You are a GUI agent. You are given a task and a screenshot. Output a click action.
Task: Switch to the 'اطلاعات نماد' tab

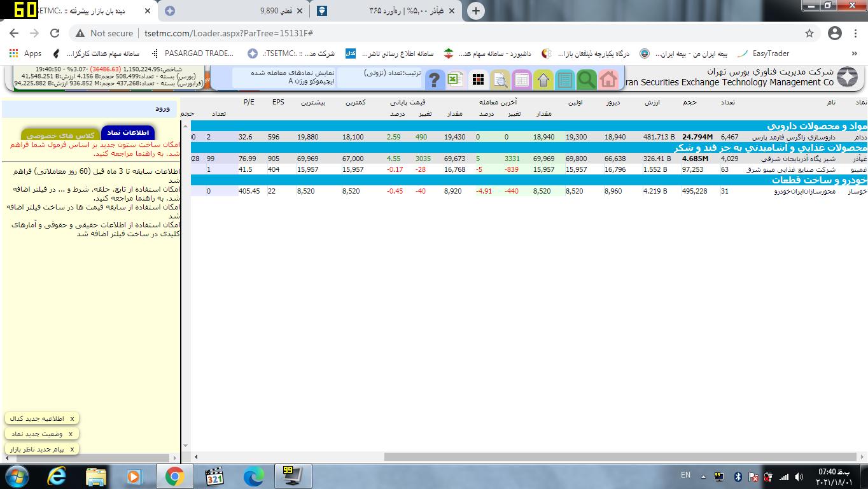pos(127,132)
